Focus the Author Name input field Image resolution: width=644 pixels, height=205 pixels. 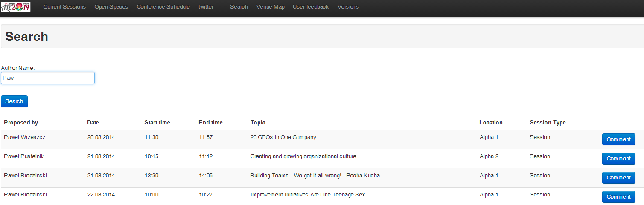pos(48,78)
